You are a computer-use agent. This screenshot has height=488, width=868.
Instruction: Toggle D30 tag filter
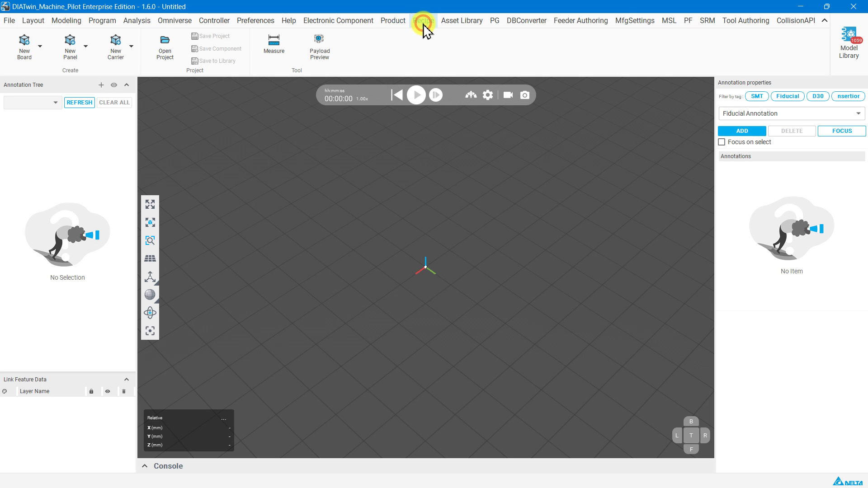point(818,96)
